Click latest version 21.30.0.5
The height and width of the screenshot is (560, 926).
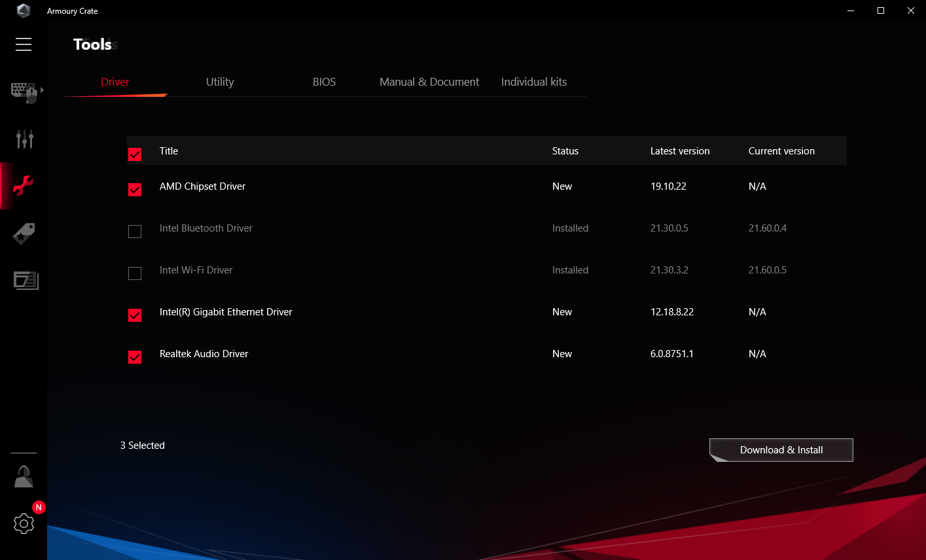pyautogui.click(x=669, y=228)
